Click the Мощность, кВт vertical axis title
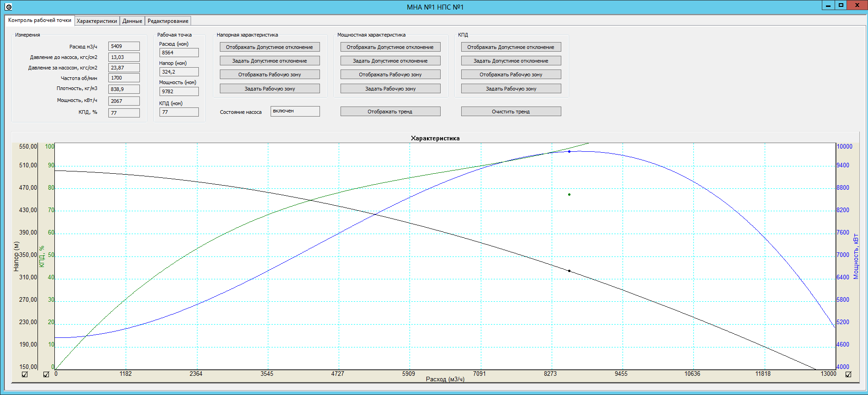 click(856, 256)
